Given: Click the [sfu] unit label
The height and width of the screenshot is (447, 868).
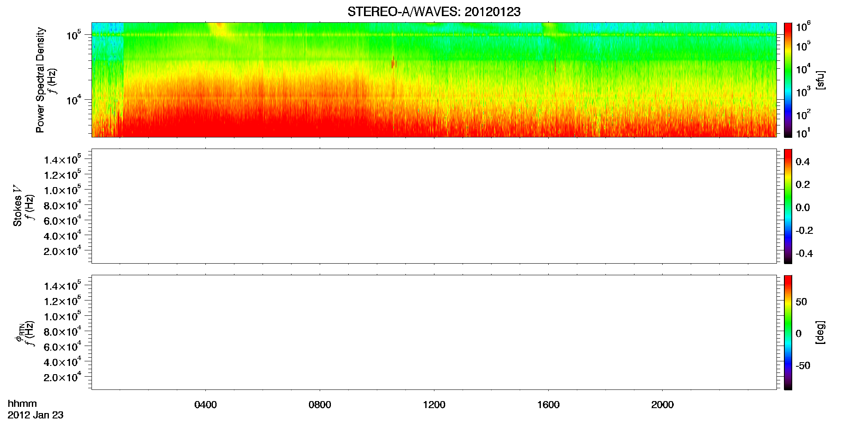Looking at the screenshot, I should coord(820,80).
